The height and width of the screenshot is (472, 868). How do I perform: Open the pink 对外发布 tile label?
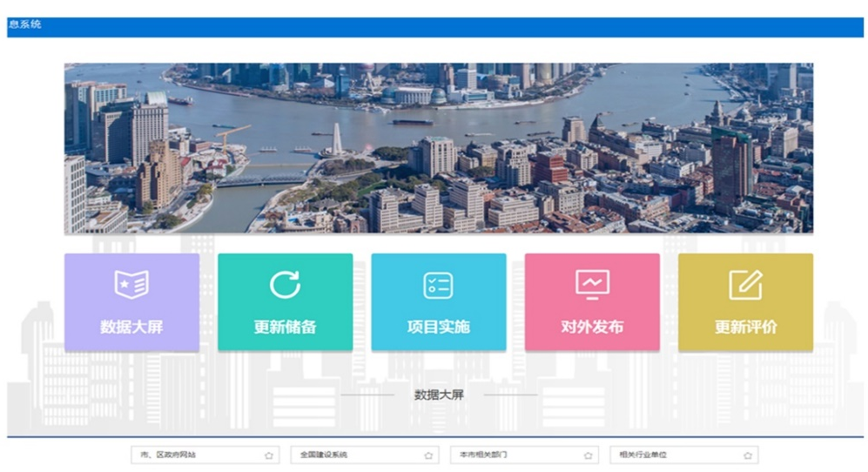pyautogui.click(x=592, y=327)
